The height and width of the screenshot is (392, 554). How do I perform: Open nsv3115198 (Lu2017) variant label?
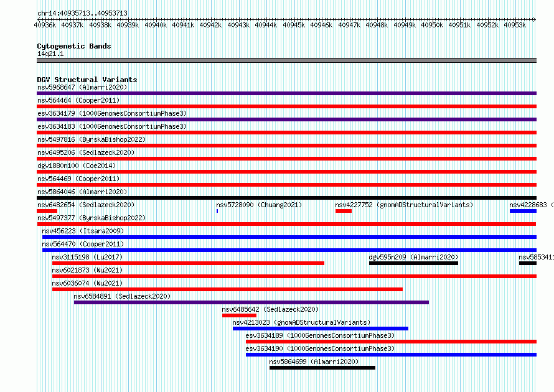coord(87,257)
